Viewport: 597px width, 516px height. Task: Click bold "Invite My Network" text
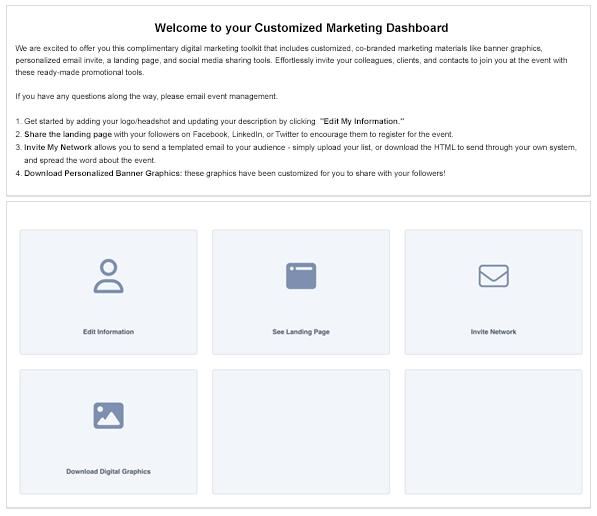click(x=58, y=147)
